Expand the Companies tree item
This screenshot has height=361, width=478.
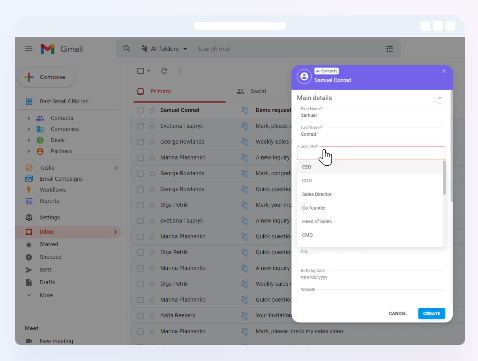29,129
